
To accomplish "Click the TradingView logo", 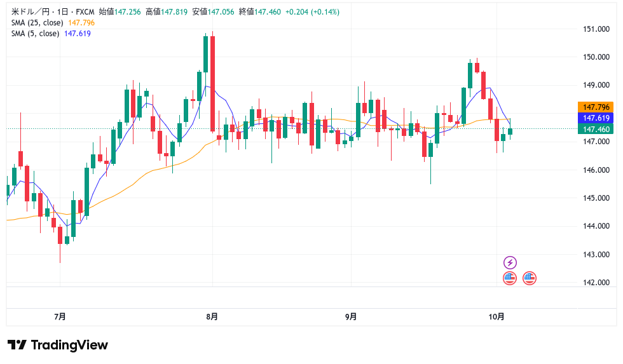I will (x=58, y=345).
